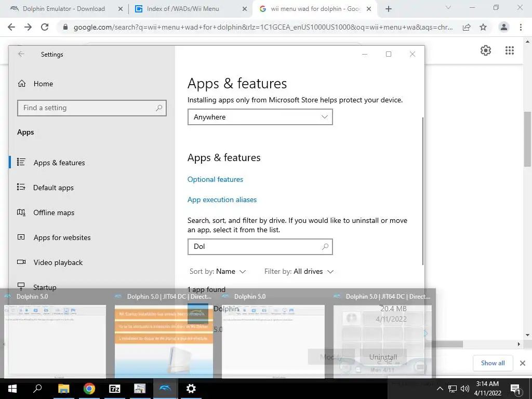
Task: Click Chrome back arrow
Action: pyautogui.click(x=11, y=27)
